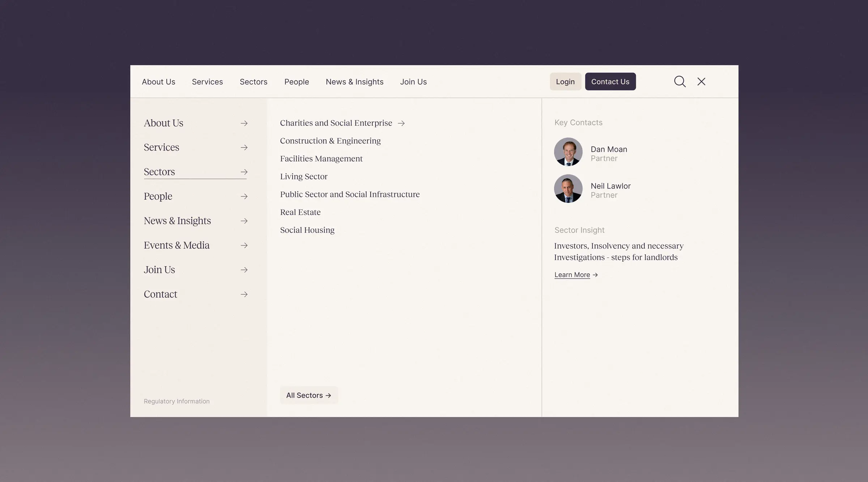
Task: Expand Join Us arrow in sidebar
Action: 244,270
